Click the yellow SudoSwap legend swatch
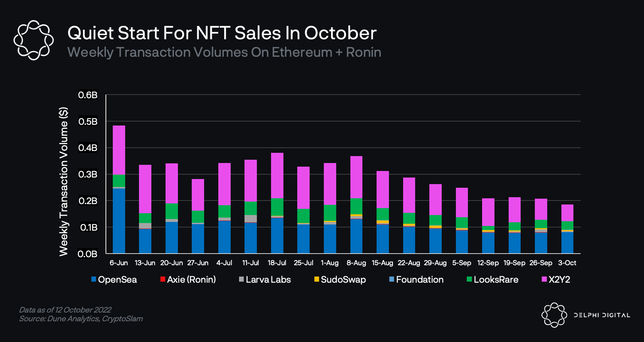Image resolution: width=644 pixels, height=342 pixels. pos(317,279)
